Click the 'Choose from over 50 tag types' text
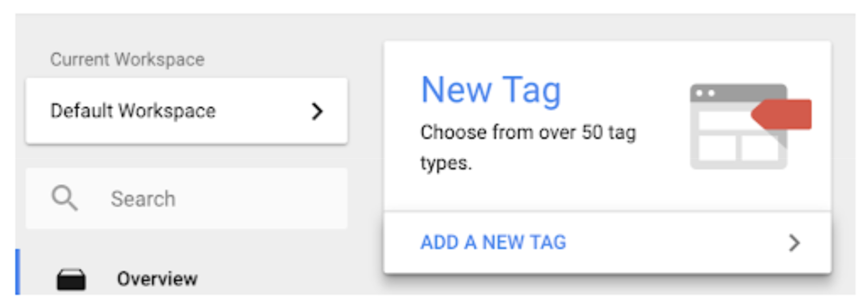The width and height of the screenshot is (868, 306). [x=528, y=148]
